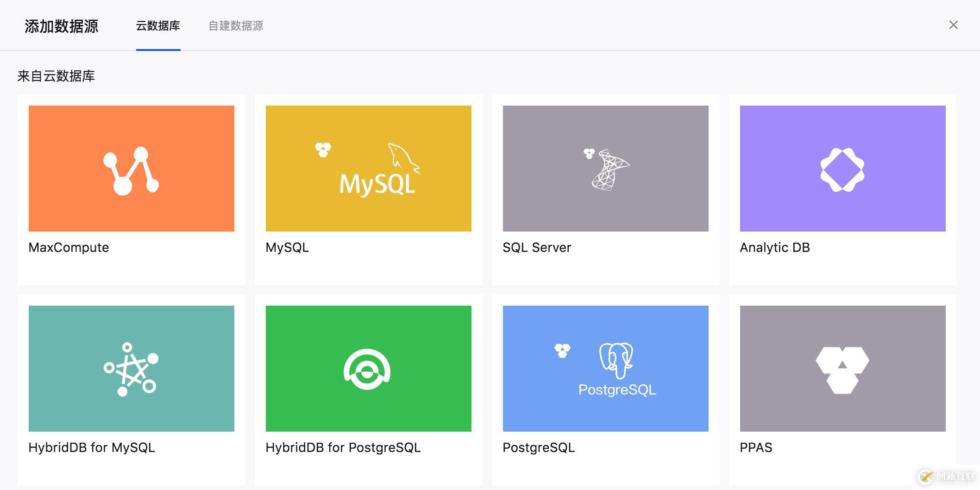Select the HybridDB for MySQL star icon
Image resolution: width=980 pixels, height=490 pixels.
(131, 370)
